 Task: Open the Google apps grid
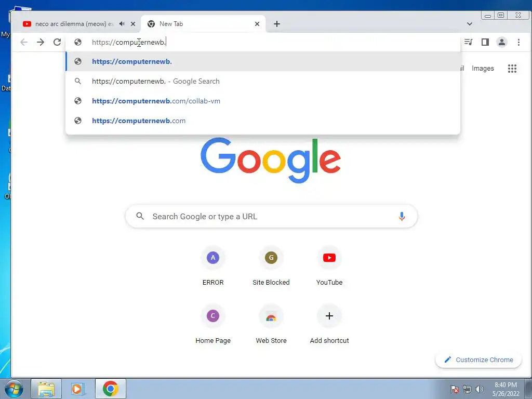[512, 68]
